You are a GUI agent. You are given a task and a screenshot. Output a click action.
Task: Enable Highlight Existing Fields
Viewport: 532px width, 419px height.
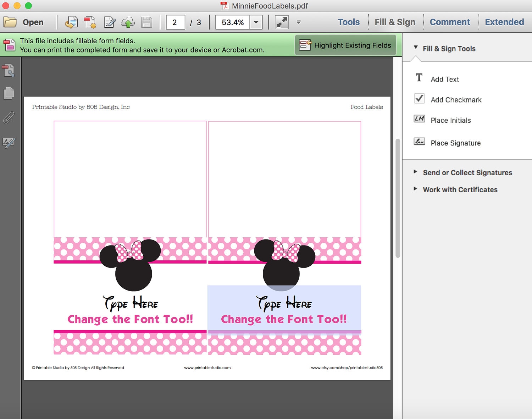(346, 45)
